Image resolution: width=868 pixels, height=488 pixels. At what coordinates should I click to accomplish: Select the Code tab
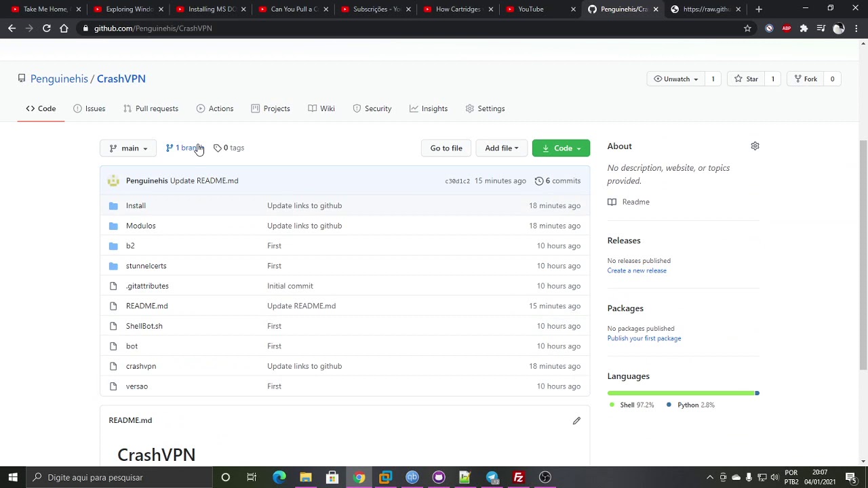click(41, 108)
